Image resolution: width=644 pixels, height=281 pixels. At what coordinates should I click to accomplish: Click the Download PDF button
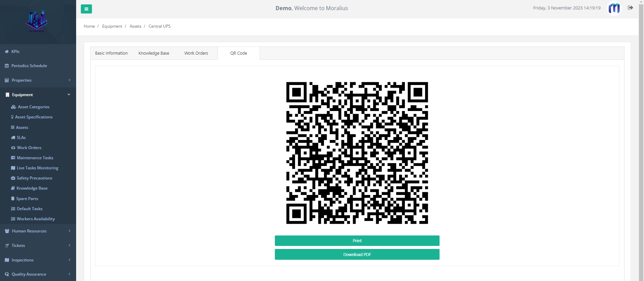[357, 254]
